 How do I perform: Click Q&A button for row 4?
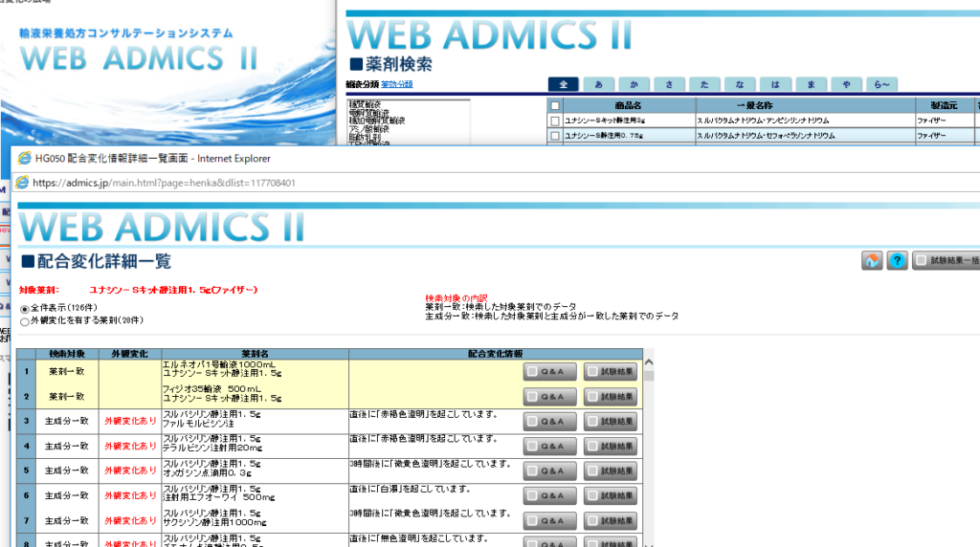coord(550,447)
